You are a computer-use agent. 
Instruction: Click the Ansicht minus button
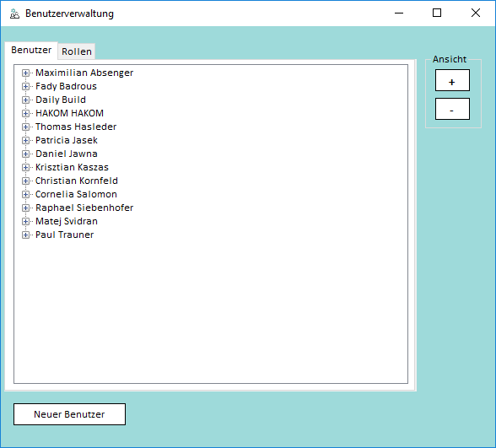[x=452, y=109]
